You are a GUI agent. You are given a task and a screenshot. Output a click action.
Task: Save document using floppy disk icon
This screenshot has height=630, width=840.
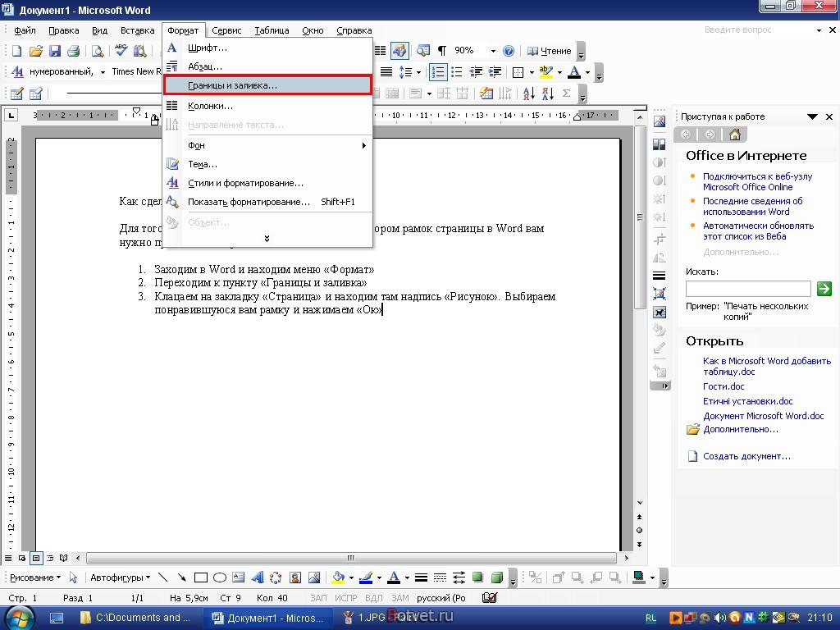(x=54, y=51)
